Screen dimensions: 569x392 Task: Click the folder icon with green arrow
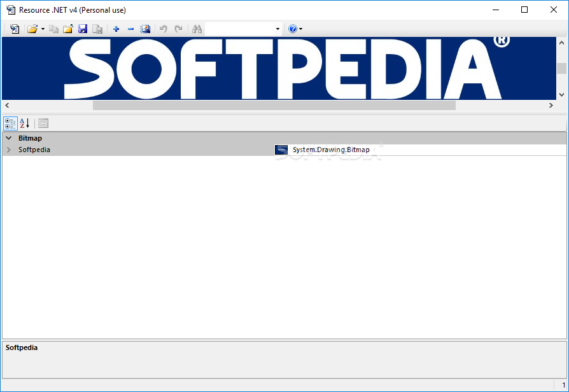coord(68,29)
